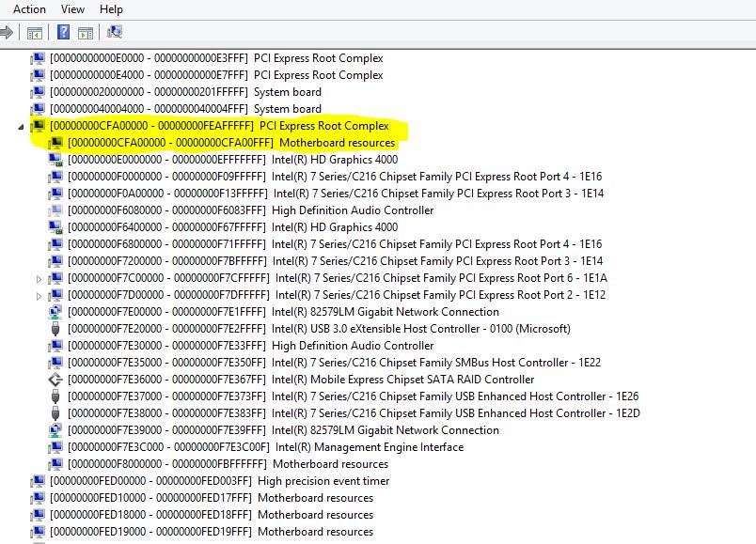Select F7E00000 82579LM Gigabit Network Connection
The height and width of the screenshot is (544, 756).
[x=283, y=312]
